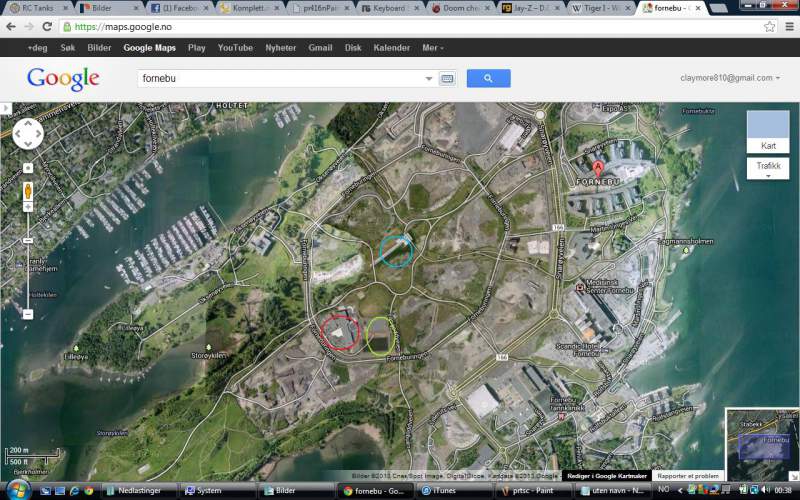
Task: Show the side panel with the arrow
Action: click(x=5, y=108)
